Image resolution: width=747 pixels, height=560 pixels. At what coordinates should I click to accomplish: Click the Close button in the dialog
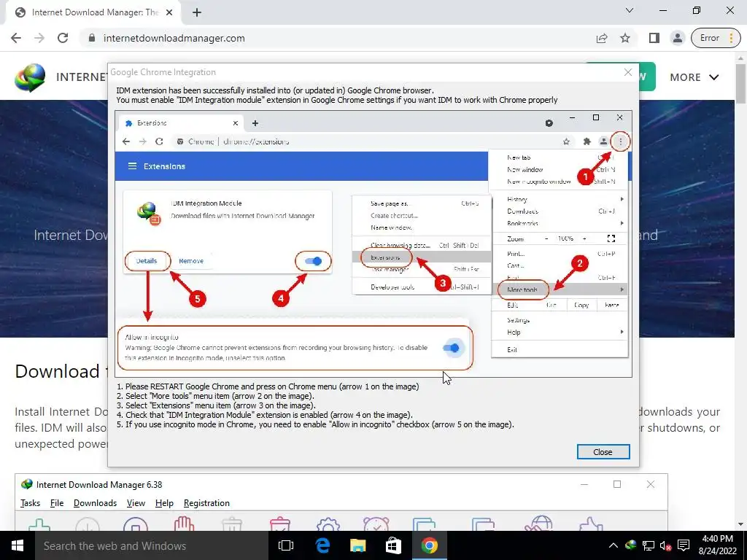tap(603, 452)
